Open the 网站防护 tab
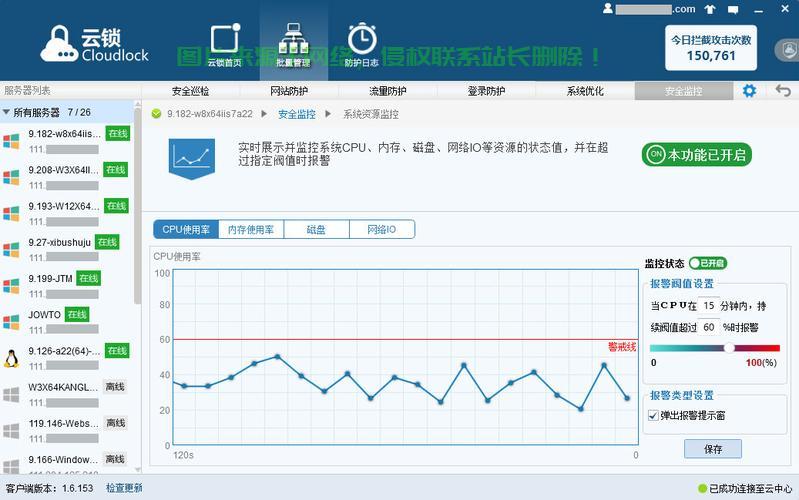The image size is (799, 500). pos(289,91)
